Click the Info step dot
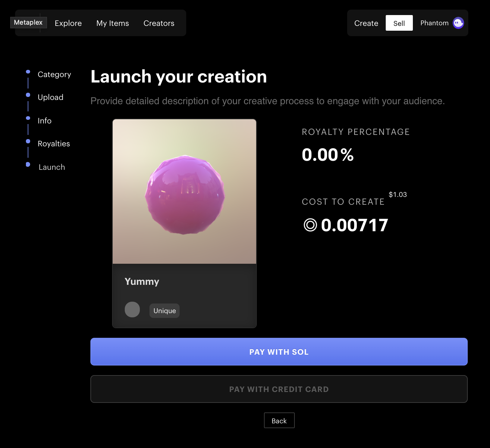This screenshot has height=448, width=490. (x=28, y=118)
